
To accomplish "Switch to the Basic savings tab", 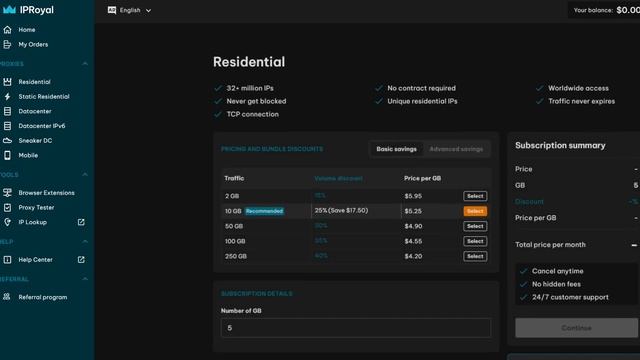I will pos(396,149).
